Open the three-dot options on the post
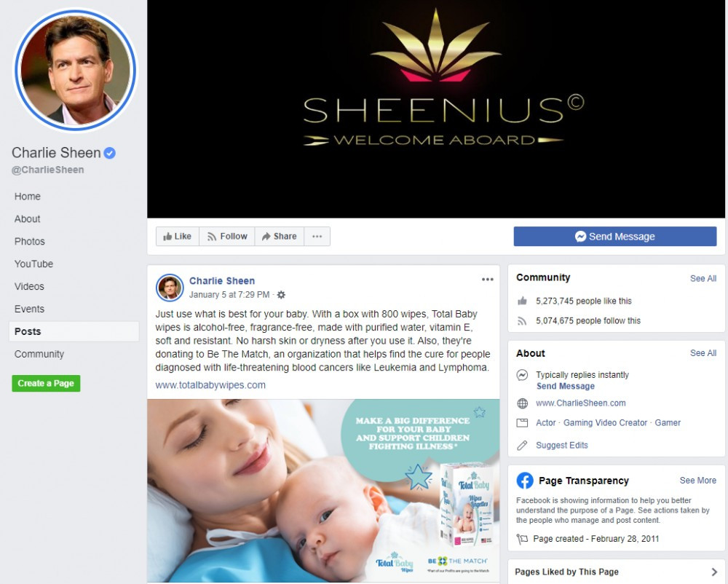This screenshot has height=584, width=728. [x=487, y=280]
